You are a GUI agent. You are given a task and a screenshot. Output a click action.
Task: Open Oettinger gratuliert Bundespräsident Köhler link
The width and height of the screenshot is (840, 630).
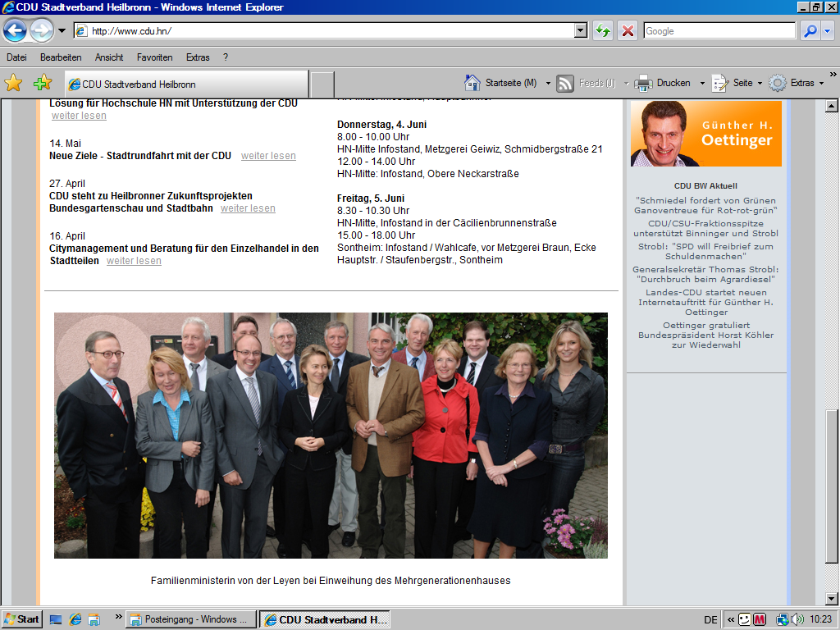pyautogui.click(x=705, y=335)
